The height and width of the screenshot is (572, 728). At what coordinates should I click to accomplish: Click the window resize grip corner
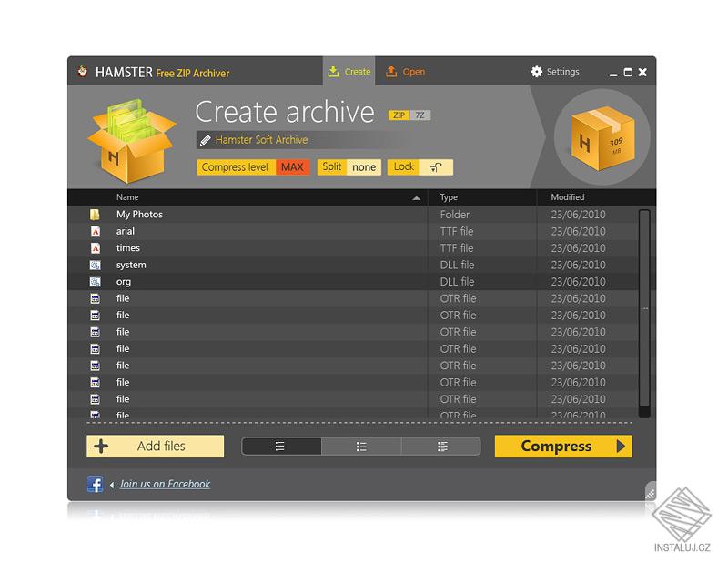(651, 493)
